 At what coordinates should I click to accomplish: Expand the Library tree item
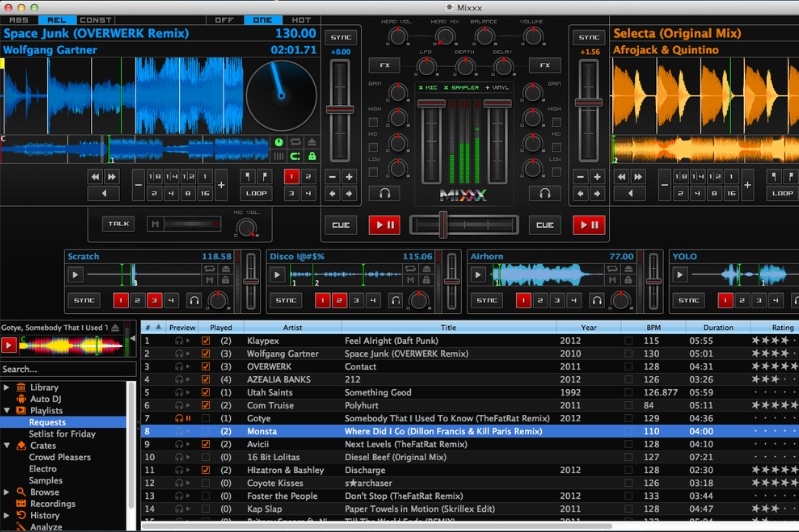tap(7, 387)
